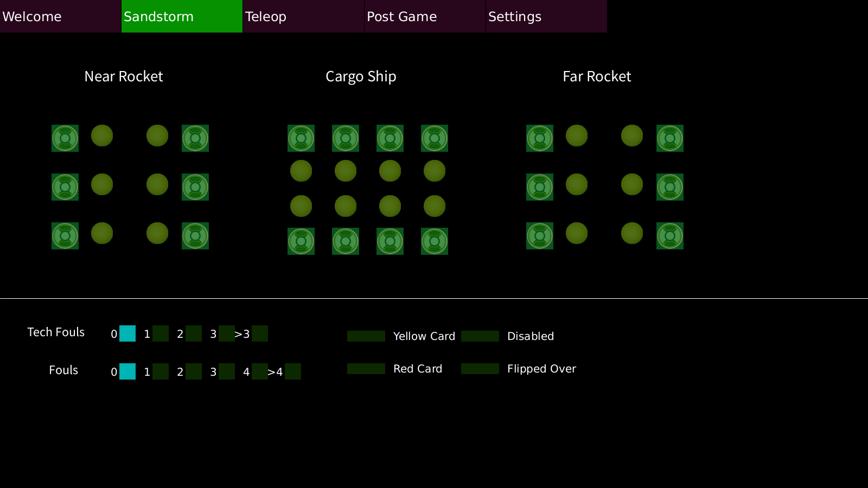868x488 pixels.
Task: Switch to the Teleop tab
Action: coord(303,16)
